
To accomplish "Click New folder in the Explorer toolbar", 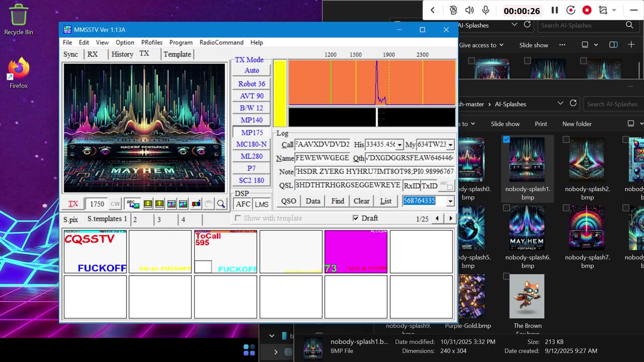I will pyautogui.click(x=577, y=124).
